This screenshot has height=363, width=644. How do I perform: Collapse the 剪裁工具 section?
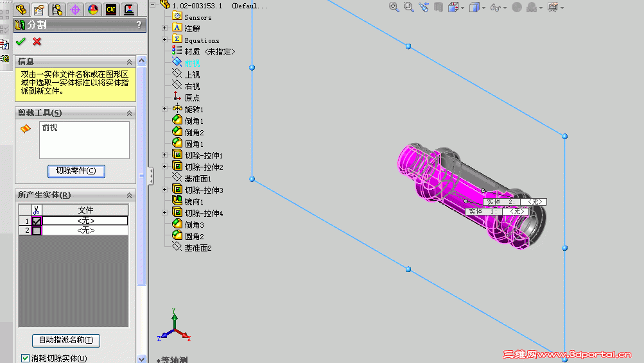click(x=129, y=114)
